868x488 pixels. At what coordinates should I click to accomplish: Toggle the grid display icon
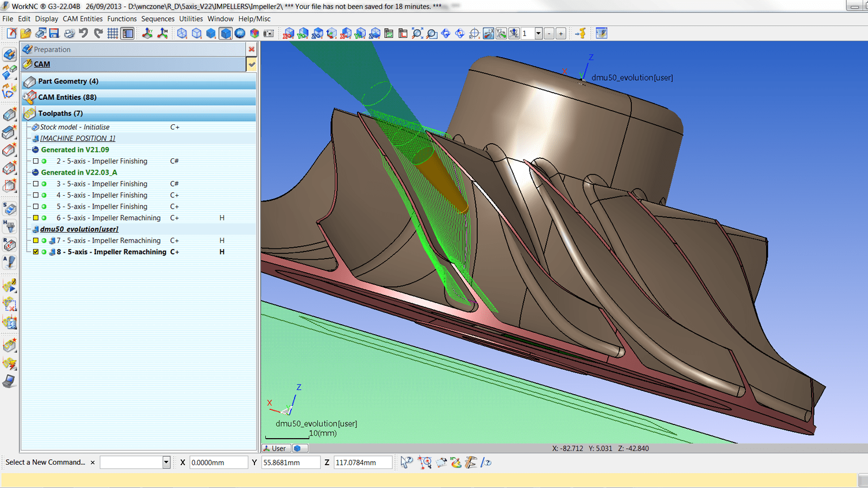[x=113, y=34]
